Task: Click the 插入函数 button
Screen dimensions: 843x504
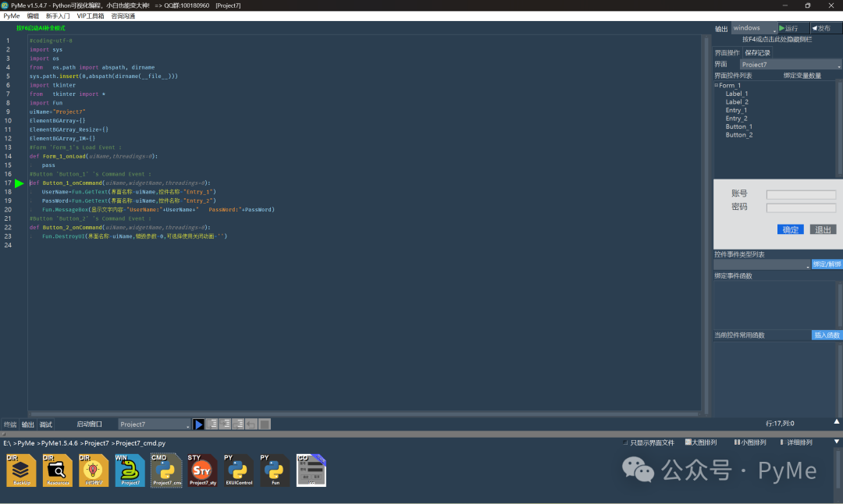Action: coord(827,335)
